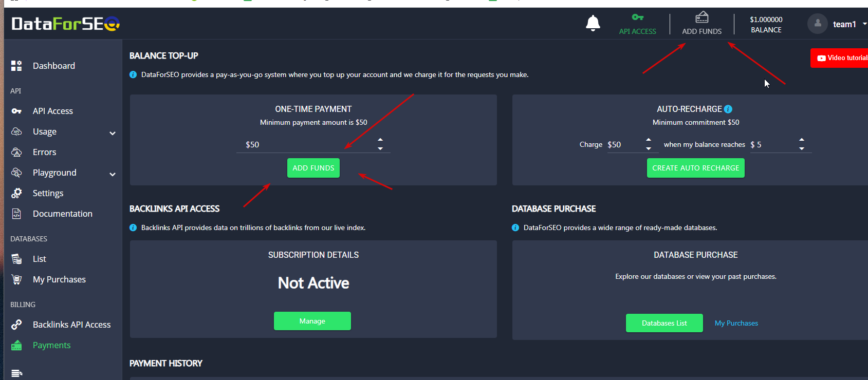
Task: Click ADD FUNDS label in header
Action: click(x=702, y=31)
